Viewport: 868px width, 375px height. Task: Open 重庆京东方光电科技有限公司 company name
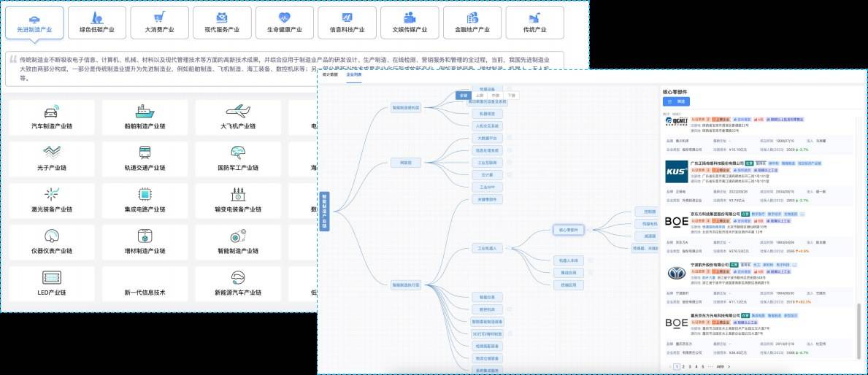click(x=715, y=315)
